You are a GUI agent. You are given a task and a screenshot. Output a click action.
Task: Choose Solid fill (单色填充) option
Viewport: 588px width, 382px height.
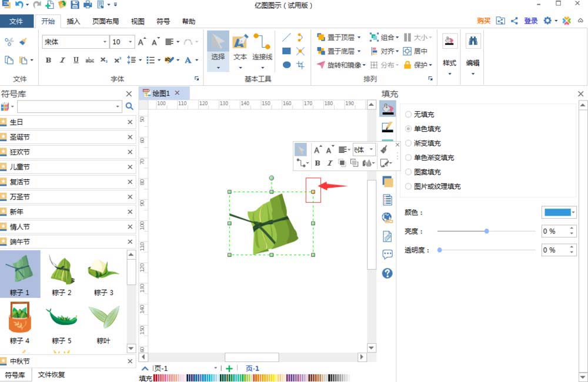(423, 129)
